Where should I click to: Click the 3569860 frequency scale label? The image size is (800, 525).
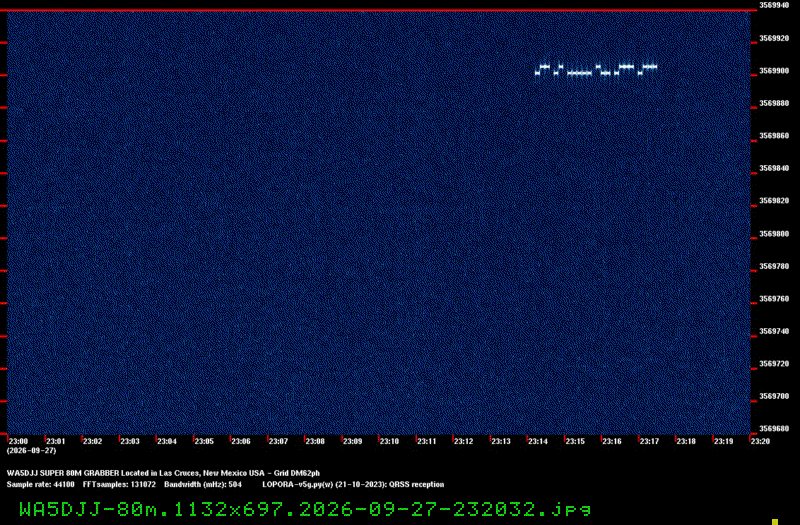click(x=774, y=136)
